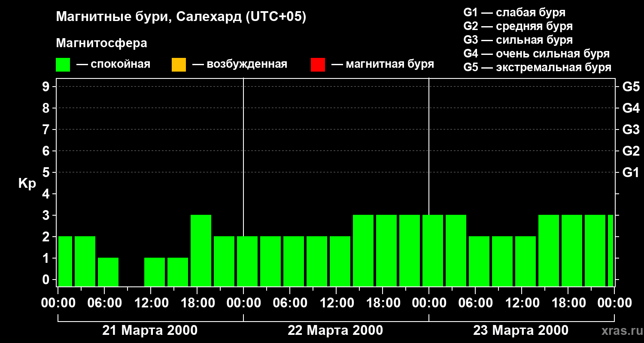The image size is (644, 343).
Task: Click the 'G1 — слабая буря' legend line
Action: tap(514, 12)
